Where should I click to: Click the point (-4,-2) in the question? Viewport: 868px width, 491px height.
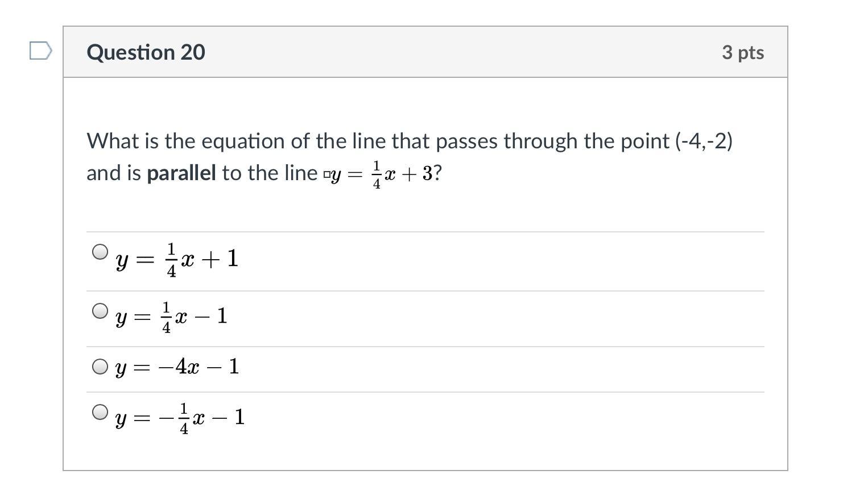coord(704,141)
